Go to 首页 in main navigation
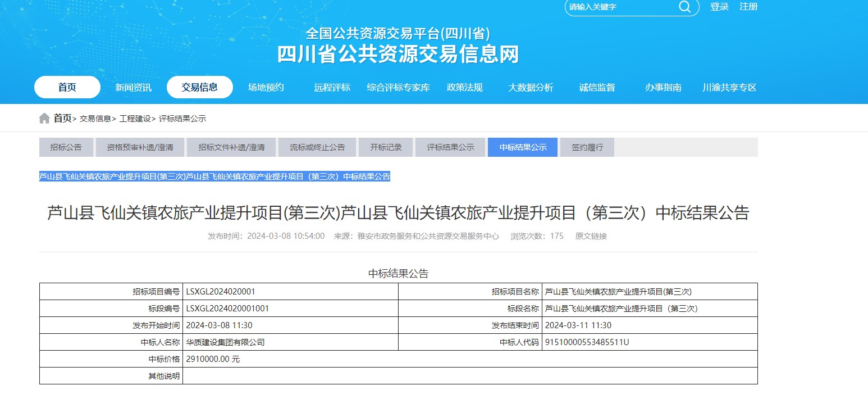 67,87
